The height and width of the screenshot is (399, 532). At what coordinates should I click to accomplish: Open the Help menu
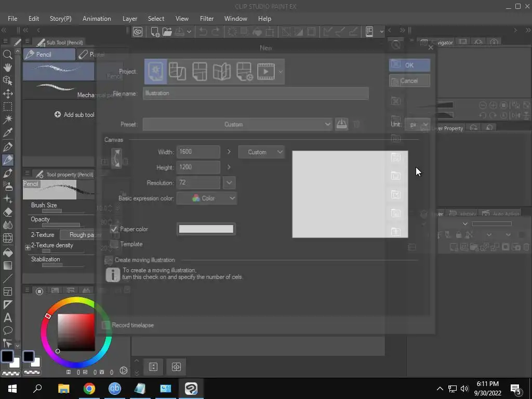tap(264, 19)
